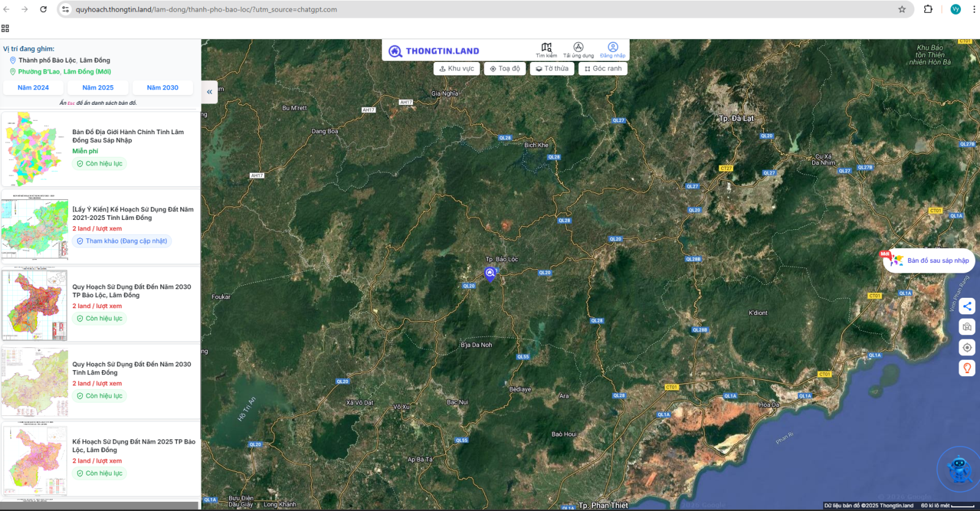
Task: Click the blue pin marker at Bảo Lộc
Action: (x=489, y=274)
